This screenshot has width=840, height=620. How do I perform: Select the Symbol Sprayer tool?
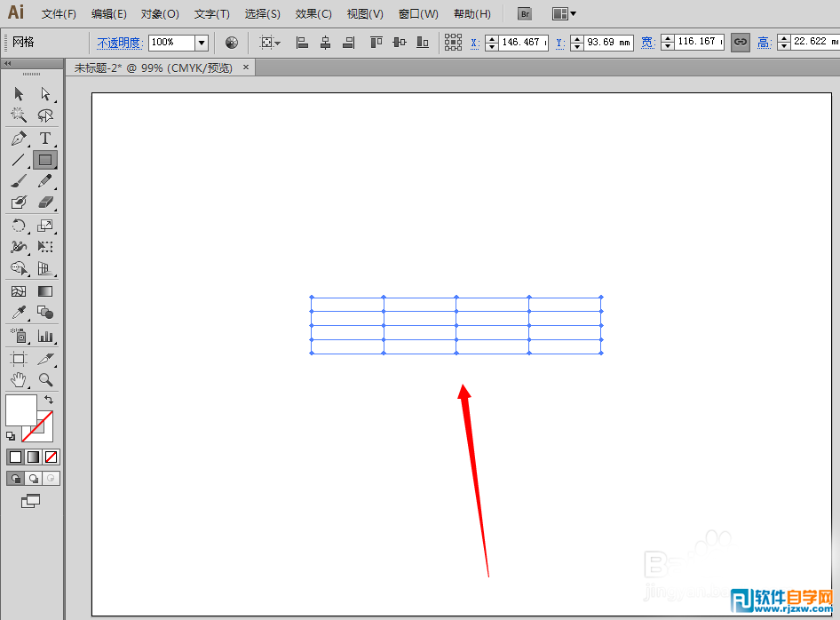pyautogui.click(x=19, y=336)
